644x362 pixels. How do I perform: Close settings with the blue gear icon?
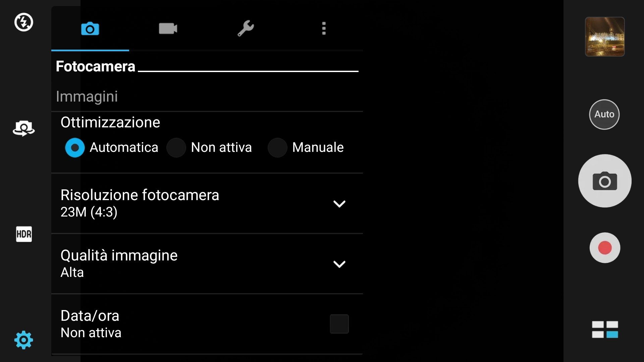(23, 340)
